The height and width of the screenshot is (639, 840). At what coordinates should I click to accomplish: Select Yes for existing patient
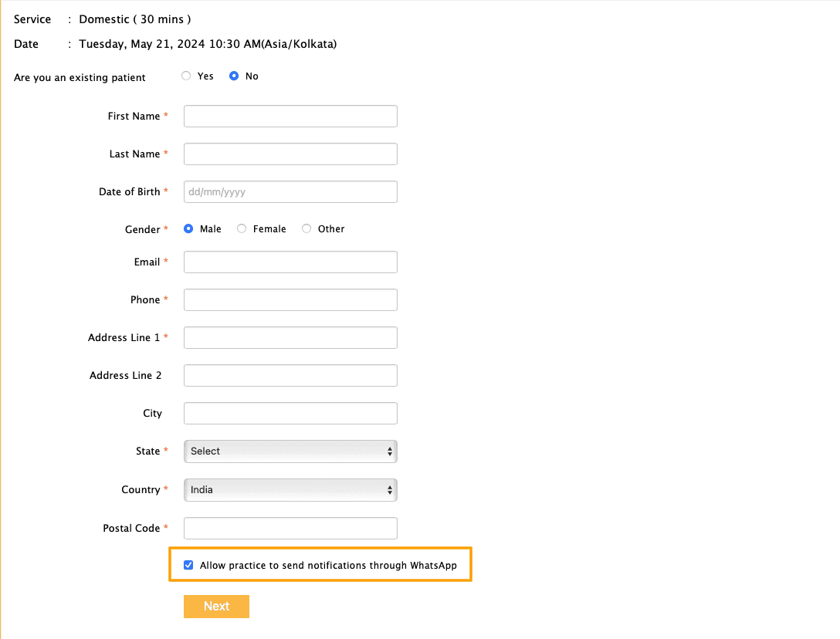(186, 76)
